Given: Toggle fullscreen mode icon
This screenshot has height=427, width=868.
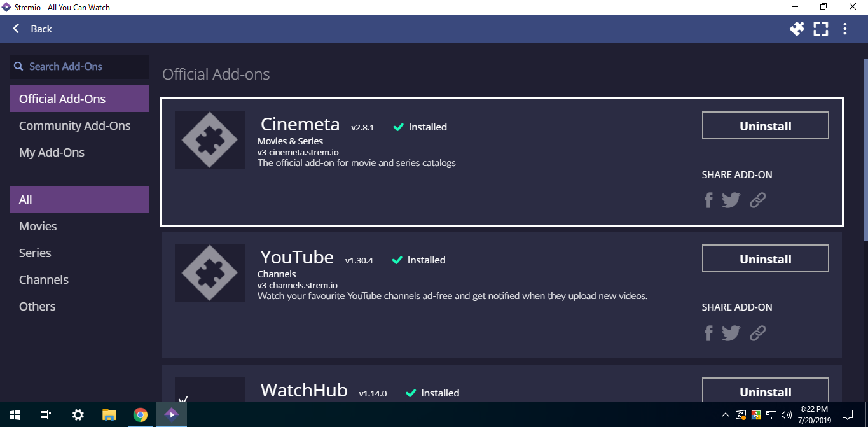Looking at the screenshot, I should pos(821,29).
